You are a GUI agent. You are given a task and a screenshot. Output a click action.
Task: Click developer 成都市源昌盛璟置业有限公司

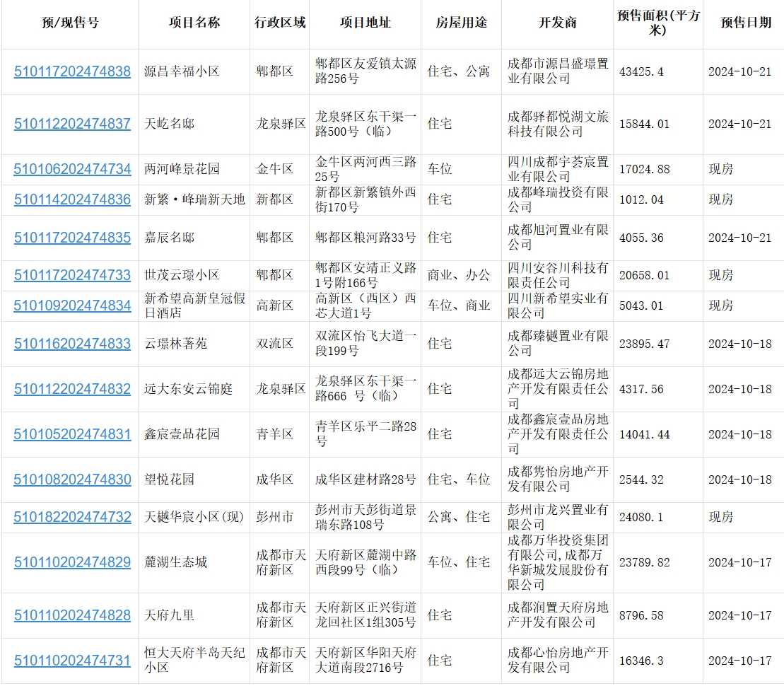558,71
